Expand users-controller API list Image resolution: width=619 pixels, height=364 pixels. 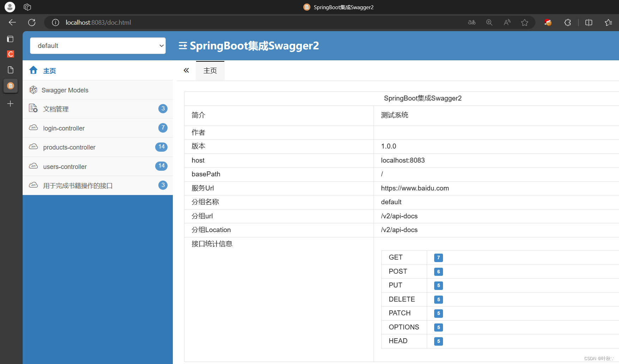(x=98, y=166)
